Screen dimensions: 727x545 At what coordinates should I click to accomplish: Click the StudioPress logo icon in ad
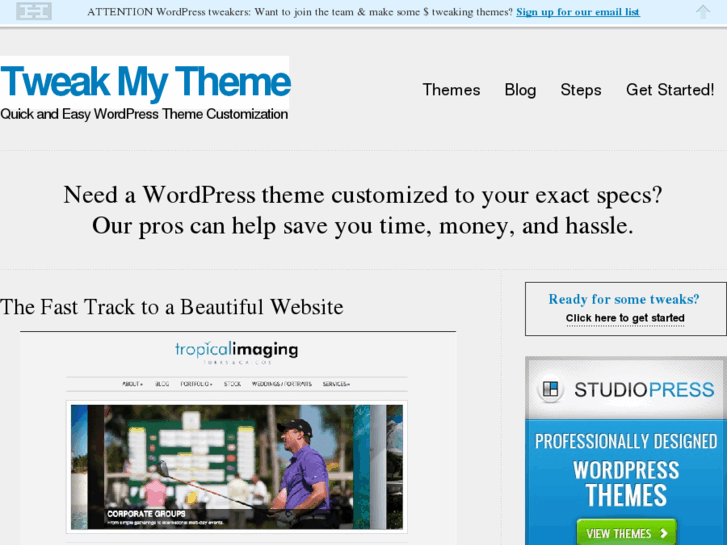click(550, 389)
